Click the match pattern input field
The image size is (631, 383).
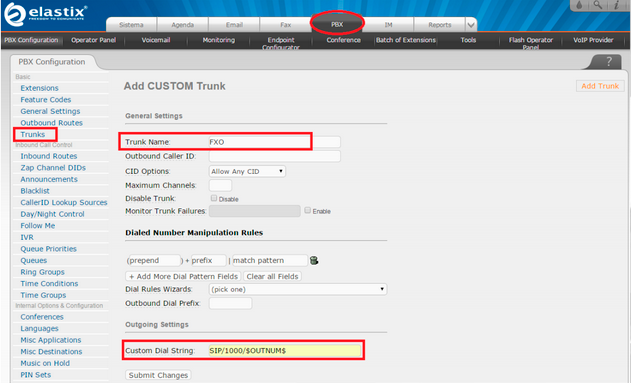pos(270,260)
